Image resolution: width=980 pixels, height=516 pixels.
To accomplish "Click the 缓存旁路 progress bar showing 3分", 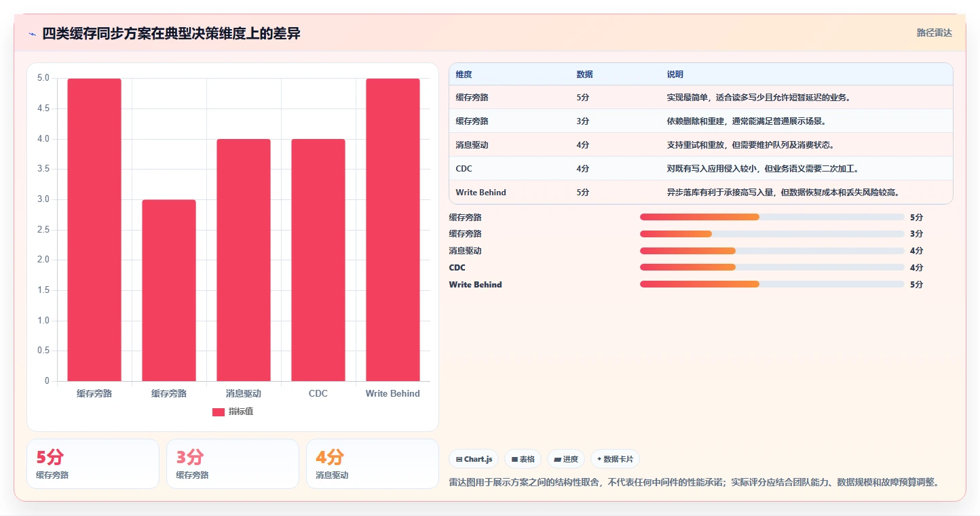I will pyautogui.click(x=772, y=234).
